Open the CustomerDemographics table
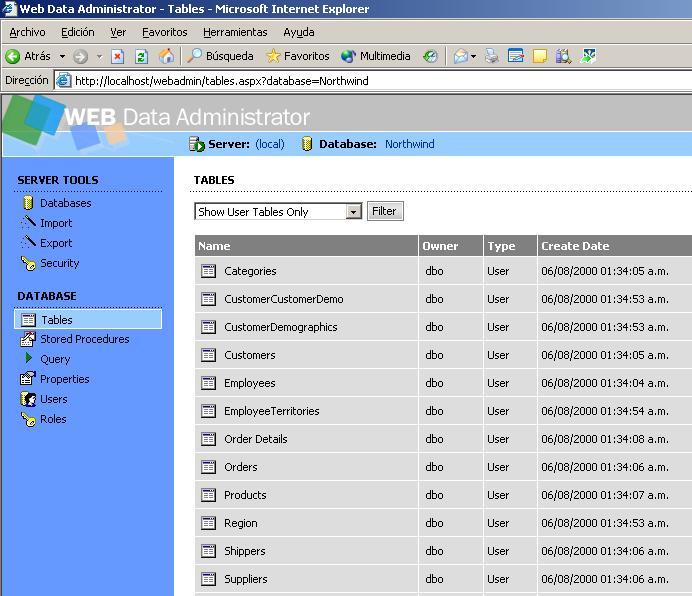 pyautogui.click(x=281, y=327)
